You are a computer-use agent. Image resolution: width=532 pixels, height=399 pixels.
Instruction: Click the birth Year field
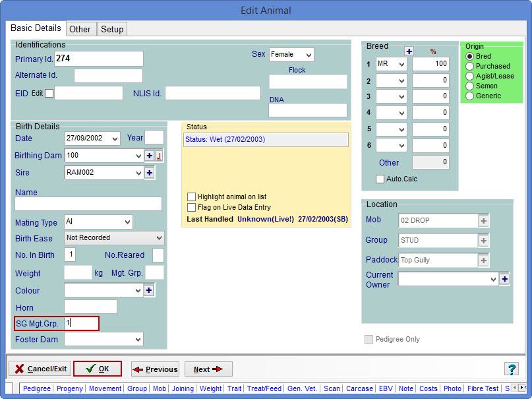[x=154, y=137]
